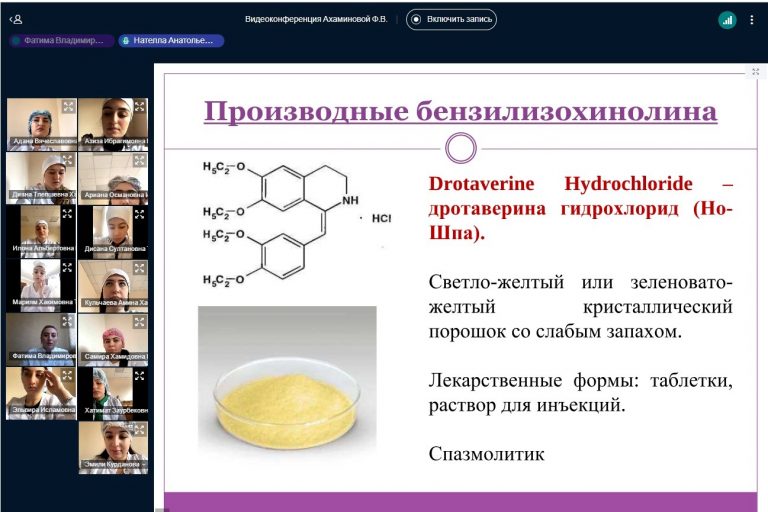Select the Диана Тлепшевна name label

(44, 195)
